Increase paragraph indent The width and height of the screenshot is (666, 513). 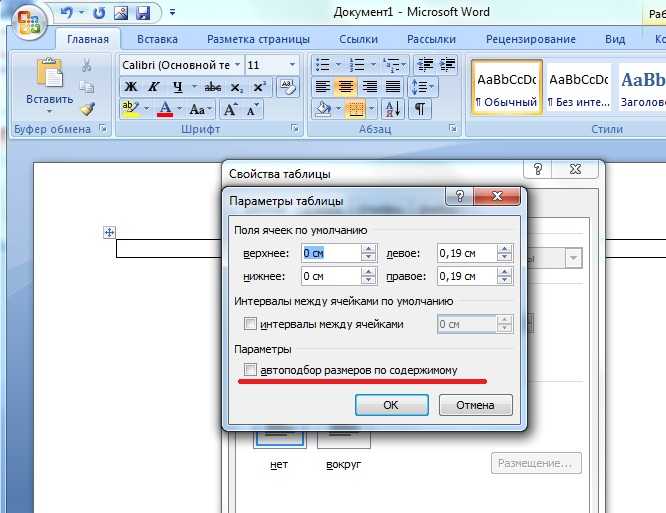pos(448,65)
